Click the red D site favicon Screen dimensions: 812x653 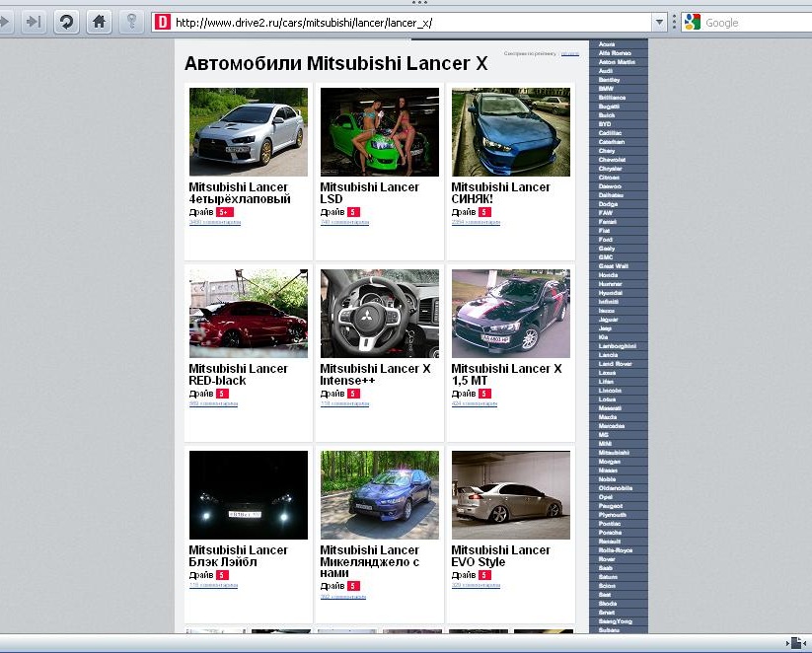pos(163,23)
